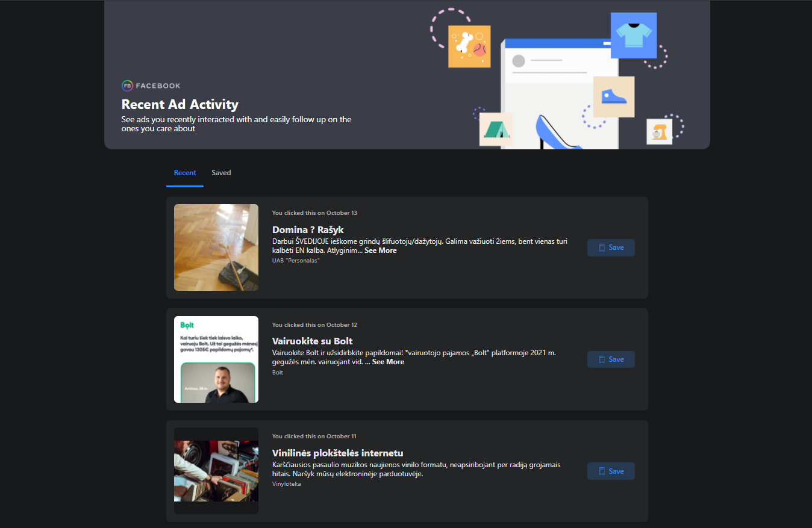812x528 pixels.
Task: Switch to the Recent tab
Action: pos(185,173)
